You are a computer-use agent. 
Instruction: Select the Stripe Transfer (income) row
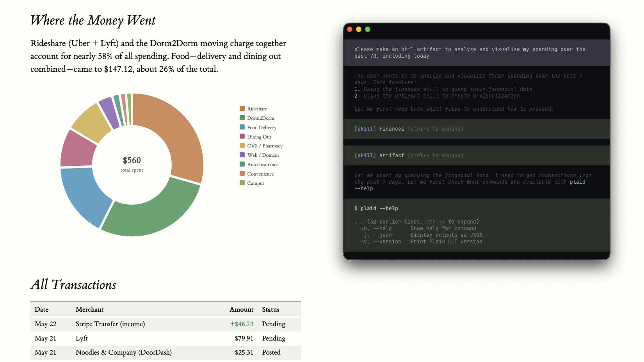pyautogui.click(x=165, y=324)
